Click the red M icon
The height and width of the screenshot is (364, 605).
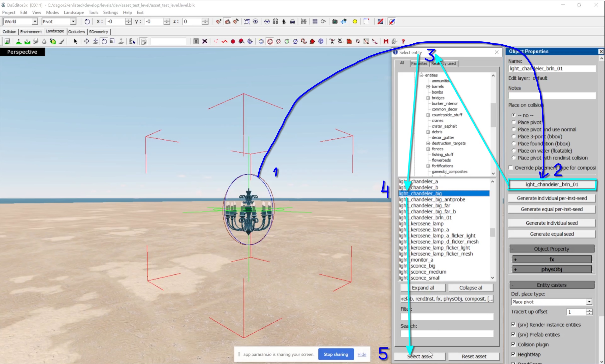tap(386, 41)
